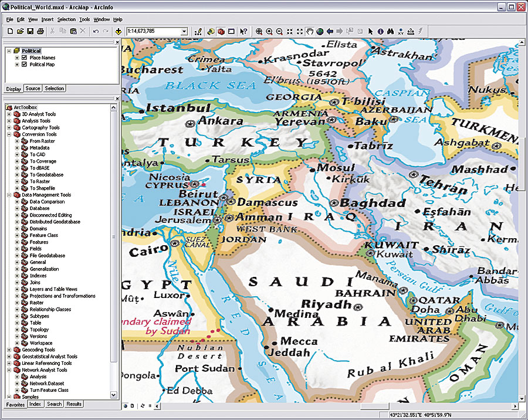
Task: Click the Full Extent globe icon
Action: [320, 31]
